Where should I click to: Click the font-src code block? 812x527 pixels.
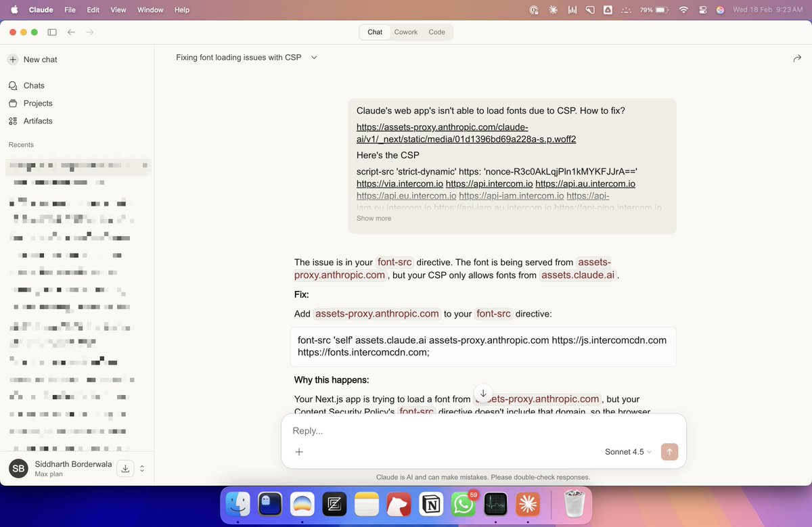point(483,346)
